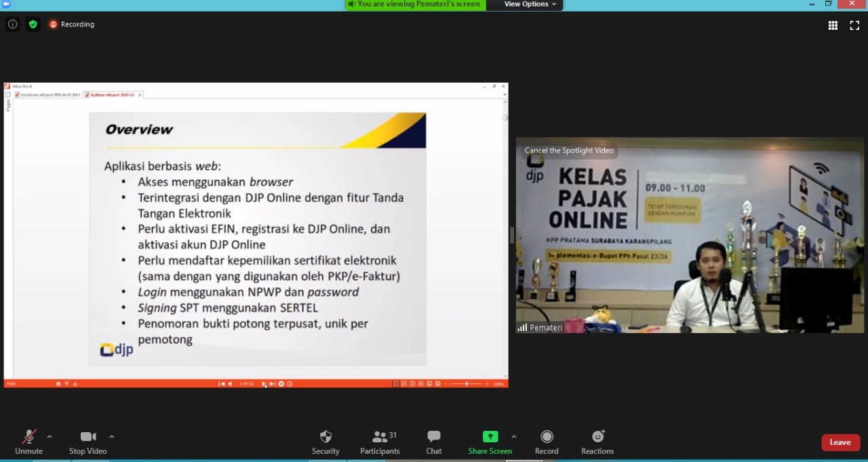The height and width of the screenshot is (462, 868).
Task: Expand audio options arrow beside Unmute
Action: (x=50, y=436)
